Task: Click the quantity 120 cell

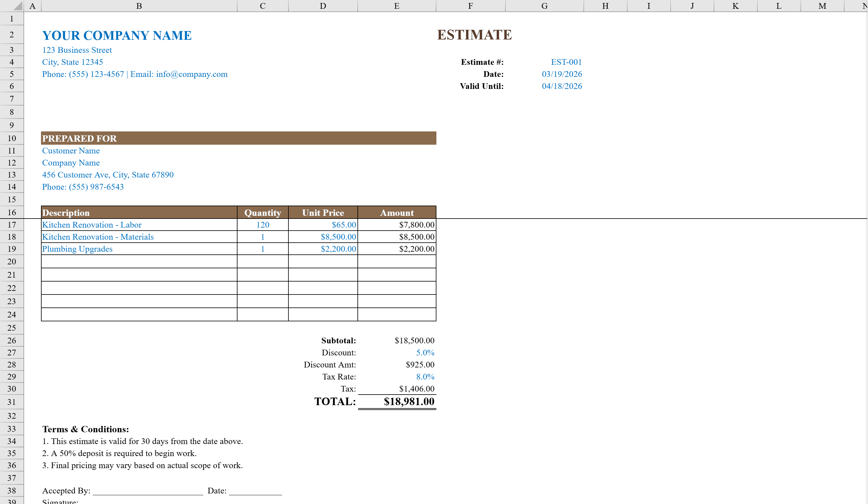Action: tap(263, 225)
